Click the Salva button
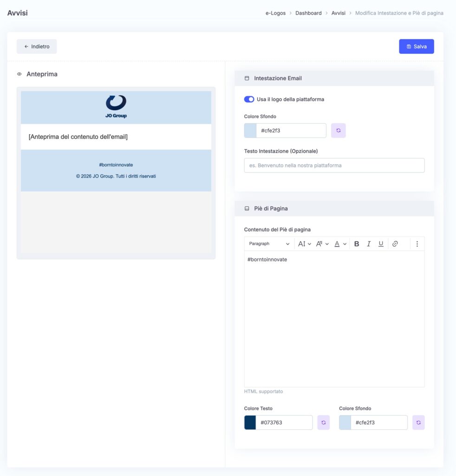The image size is (456, 476). click(x=416, y=46)
